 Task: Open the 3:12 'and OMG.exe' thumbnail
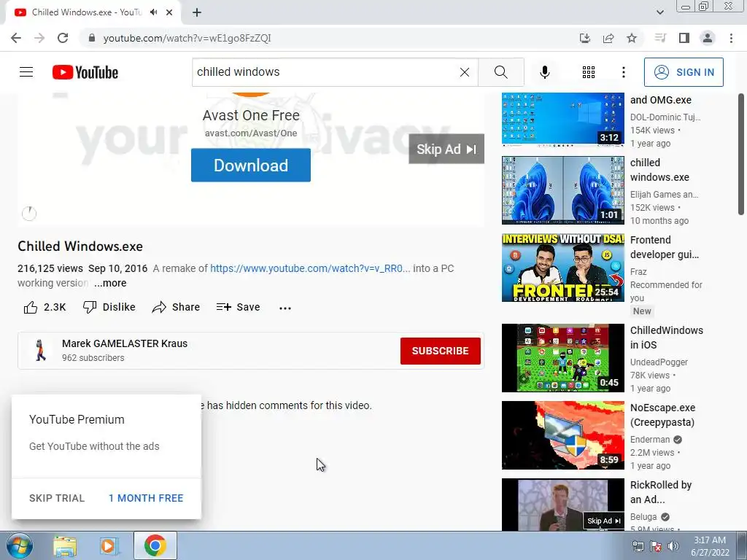coord(562,119)
